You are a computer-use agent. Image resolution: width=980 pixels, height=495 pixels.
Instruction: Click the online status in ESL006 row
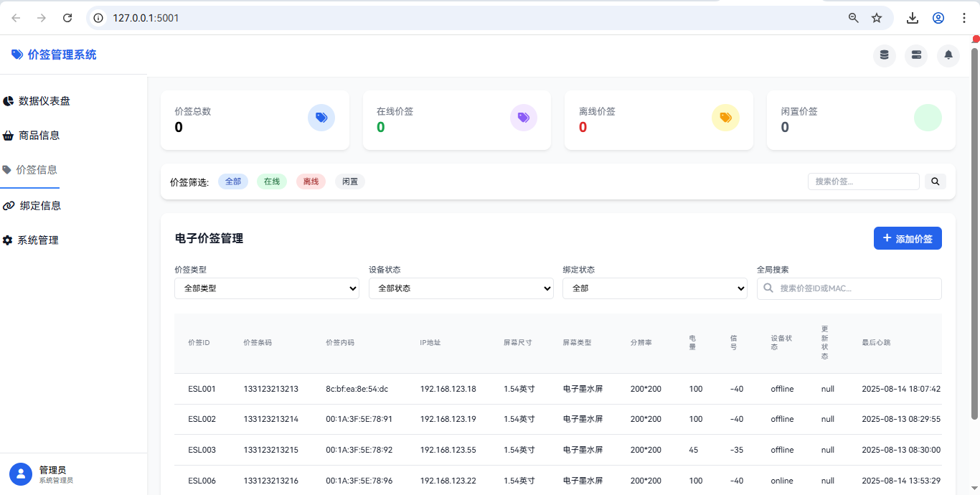pyautogui.click(x=782, y=481)
